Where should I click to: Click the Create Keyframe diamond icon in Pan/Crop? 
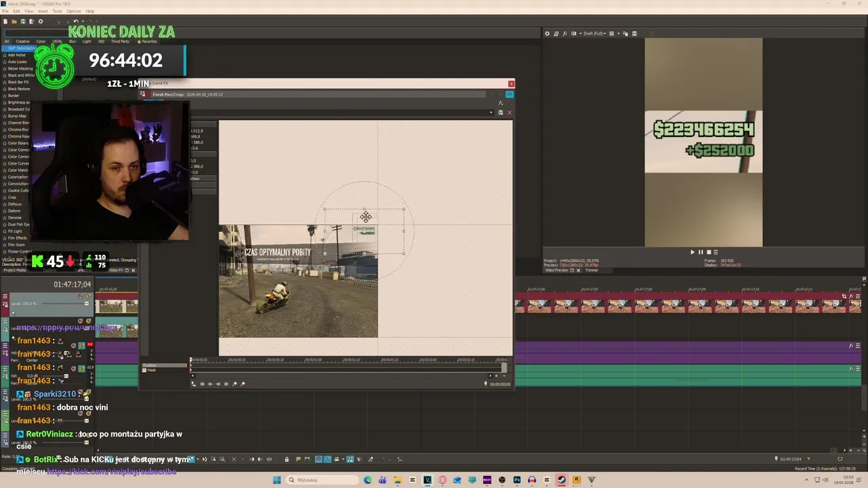(x=235, y=384)
